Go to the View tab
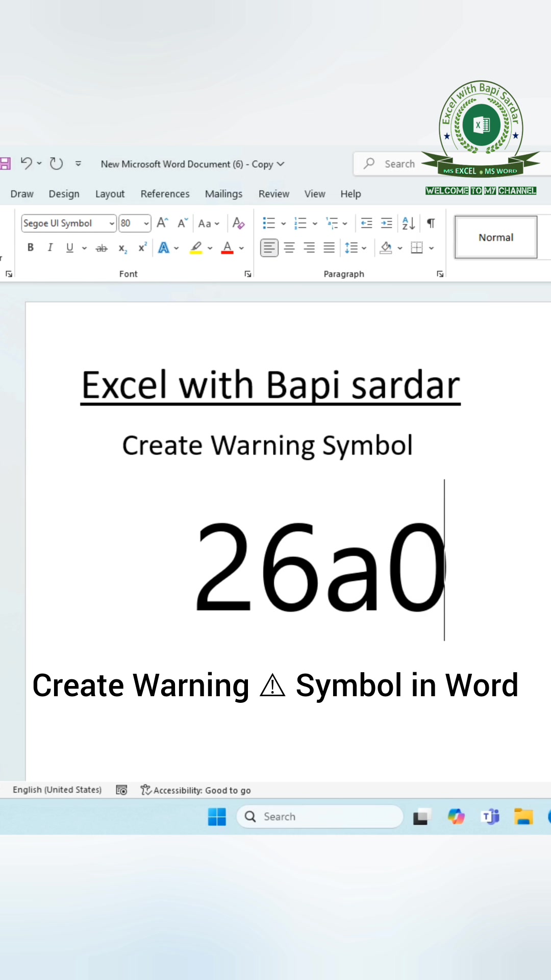 315,194
